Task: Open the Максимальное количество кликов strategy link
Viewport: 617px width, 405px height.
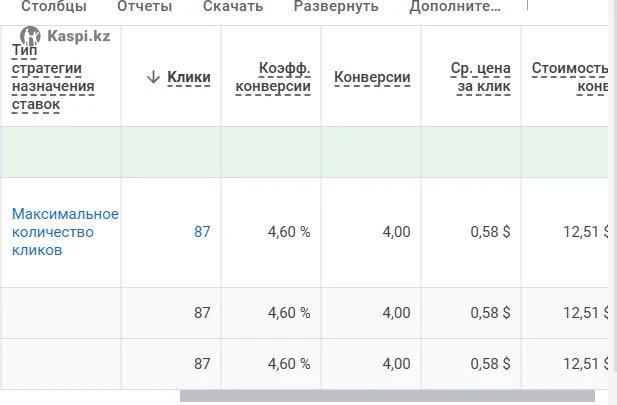Action: point(65,232)
